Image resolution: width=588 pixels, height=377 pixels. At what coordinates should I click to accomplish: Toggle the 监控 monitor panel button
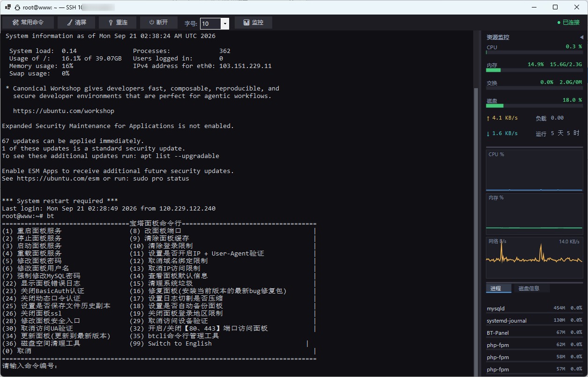(x=253, y=23)
